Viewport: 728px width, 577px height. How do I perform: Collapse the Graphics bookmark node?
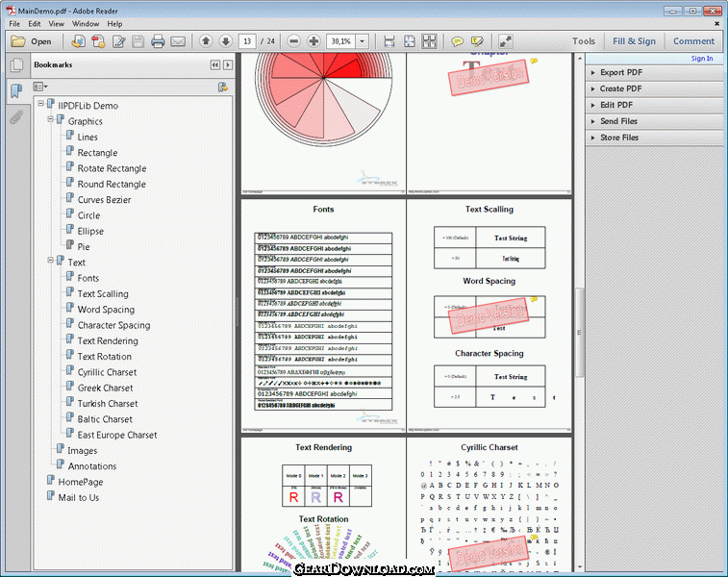pyautogui.click(x=51, y=119)
